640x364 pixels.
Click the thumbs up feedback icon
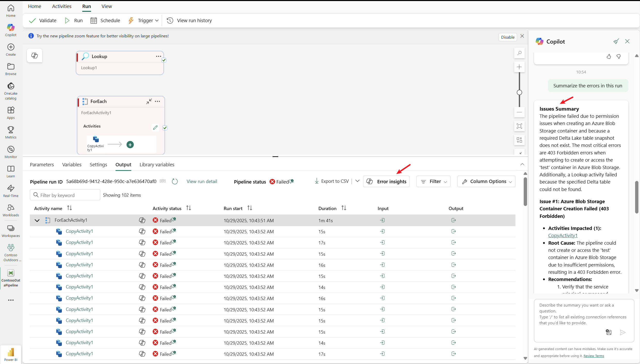coord(609,56)
